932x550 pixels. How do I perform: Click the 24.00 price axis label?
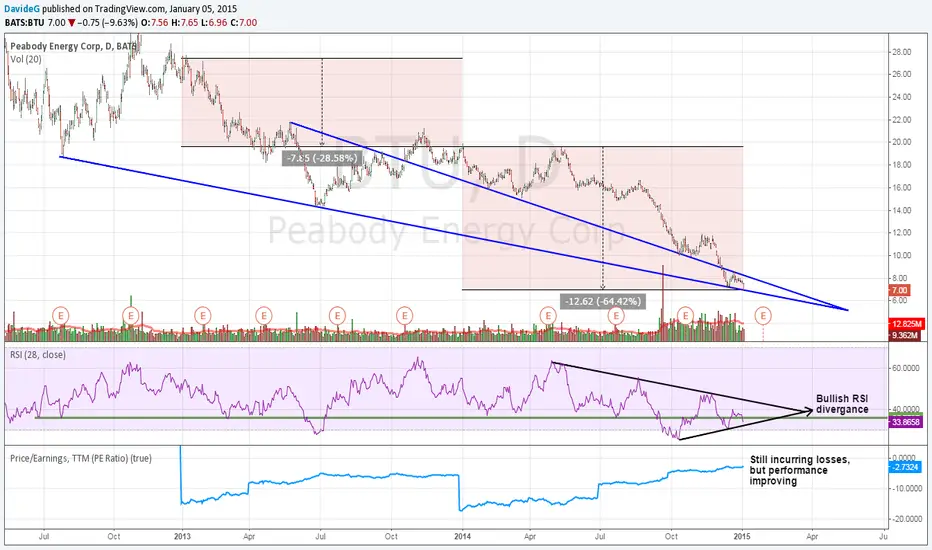click(901, 97)
